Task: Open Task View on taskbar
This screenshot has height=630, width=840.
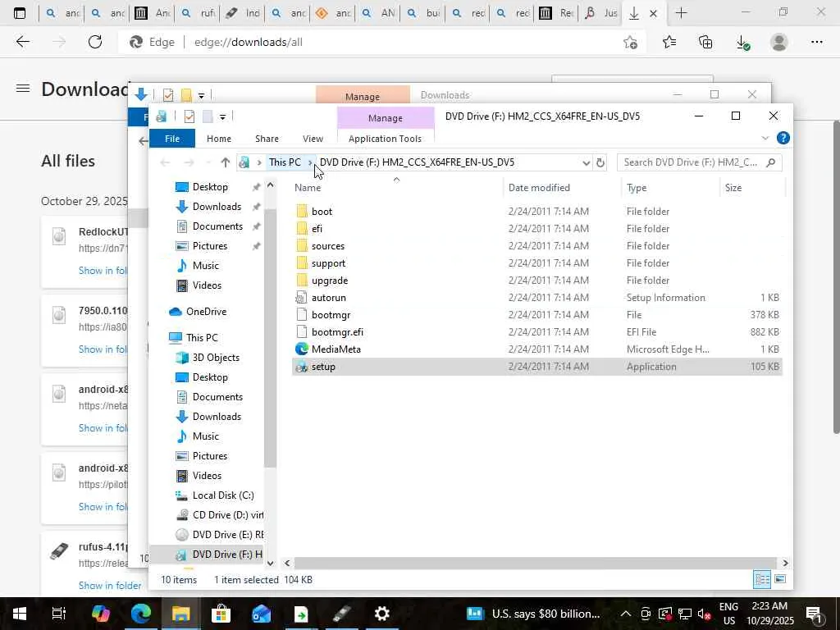Action: click(59, 614)
